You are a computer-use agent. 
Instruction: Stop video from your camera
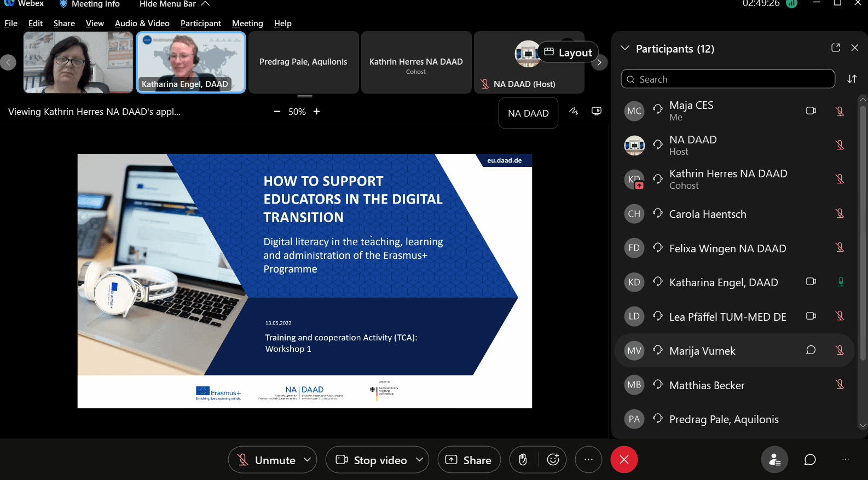click(372, 460)
